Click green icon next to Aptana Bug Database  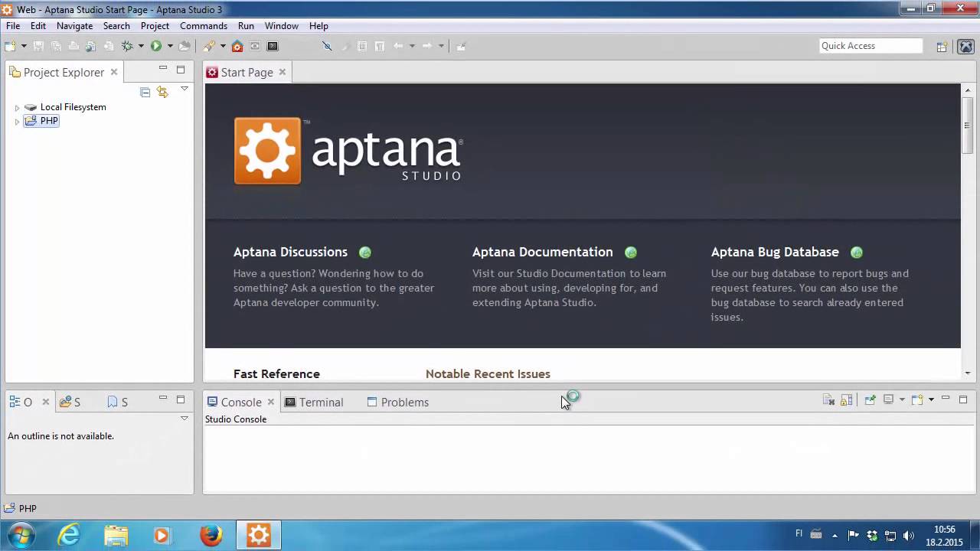point(857,253)
